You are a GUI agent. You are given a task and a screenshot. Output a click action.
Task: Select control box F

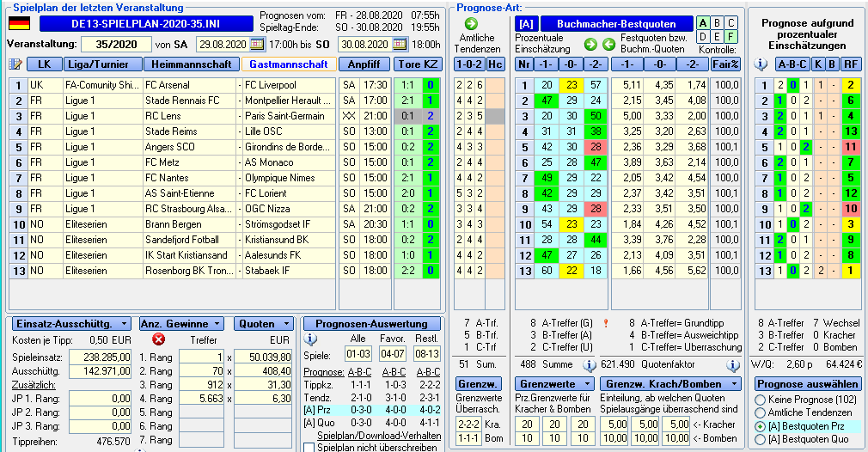click(x=731, y=37)
